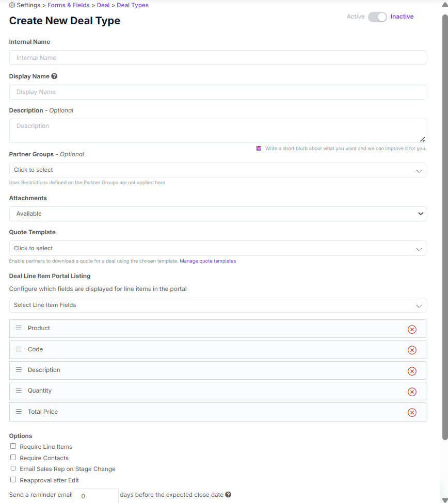Remove the Total Price line item field
Screen dimensions: 448x503
pyautogui.click(x=412, y=412)
